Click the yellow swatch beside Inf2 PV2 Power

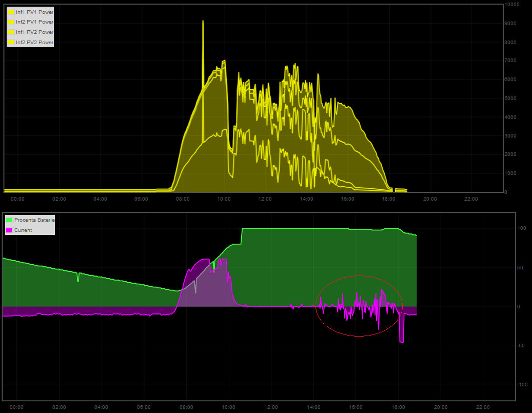11,43
